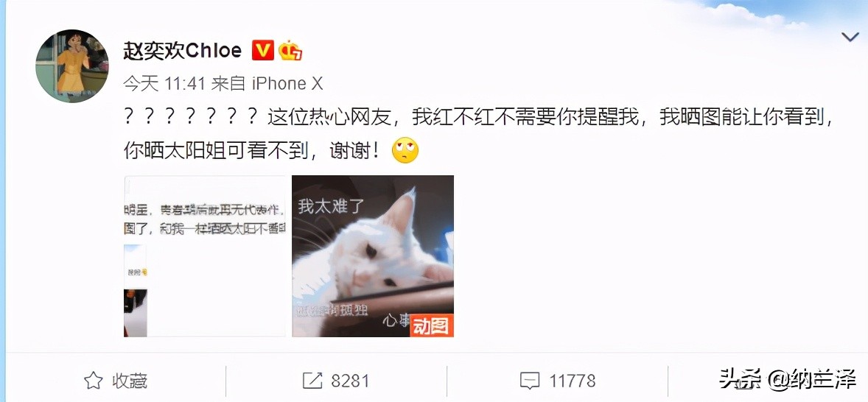This screenshot has height=402, width=868.
Task: Click the crown membership badge
Action: 290,51
